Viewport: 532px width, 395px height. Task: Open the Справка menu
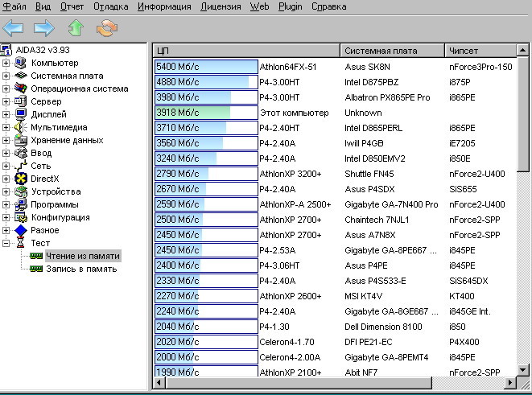point(328,6)
